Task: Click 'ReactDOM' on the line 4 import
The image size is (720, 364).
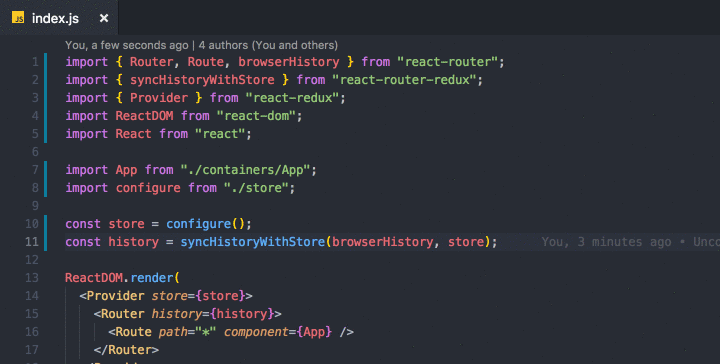Action: point(144,116)
